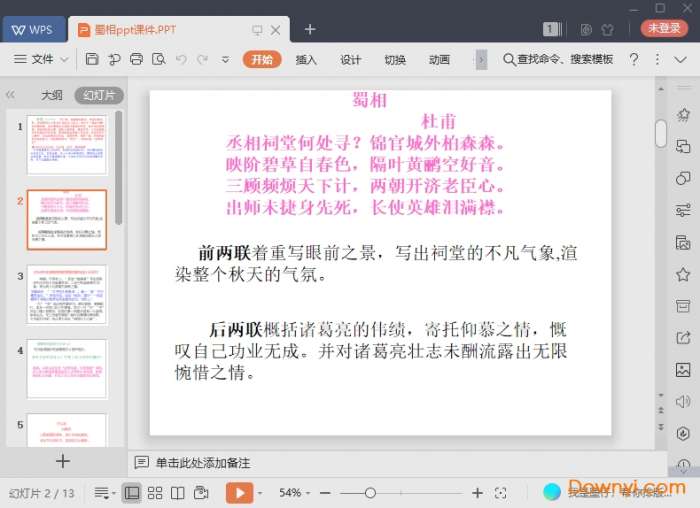This screenshot has height=508, width=700.
Task: Undo the last action
Action: 181,59
